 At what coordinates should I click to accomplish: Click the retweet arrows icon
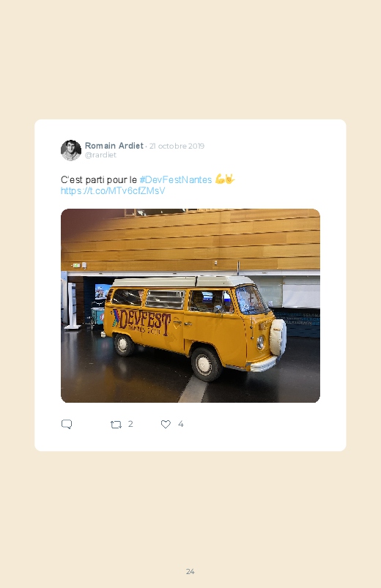tap(116, 425)
